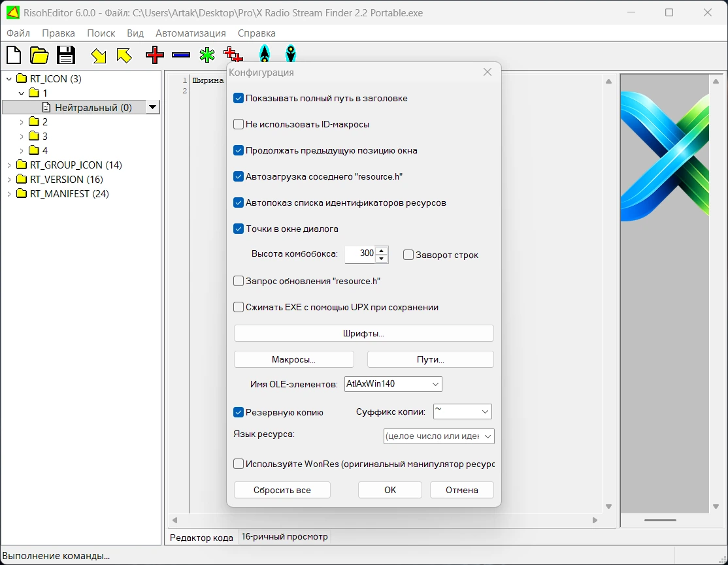The image size is (728, 565).
Task: Click the cyan up-arrow toolbar icon
Action: coord(265,54)
